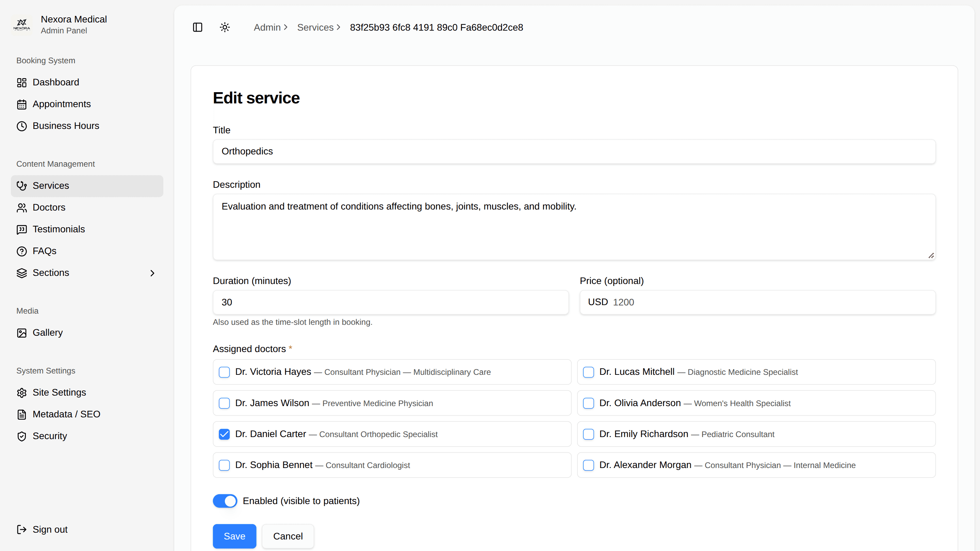Check Dr. Lucas Mitchell checkbox

tap(589, 372)
